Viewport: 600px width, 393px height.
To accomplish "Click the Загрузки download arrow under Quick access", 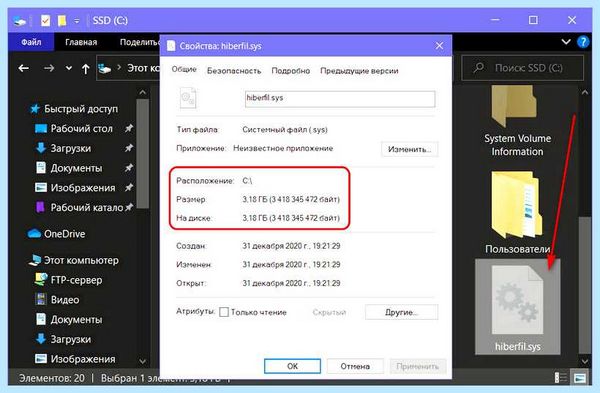I will point(41,148).
